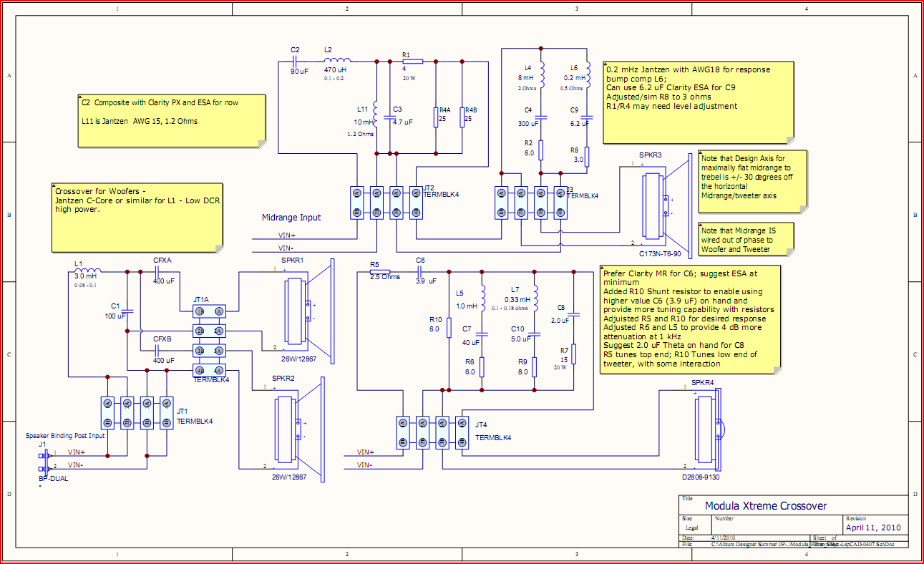
Task: Pick the C6 3.9 uF capacitor
Action: (419, 272)
